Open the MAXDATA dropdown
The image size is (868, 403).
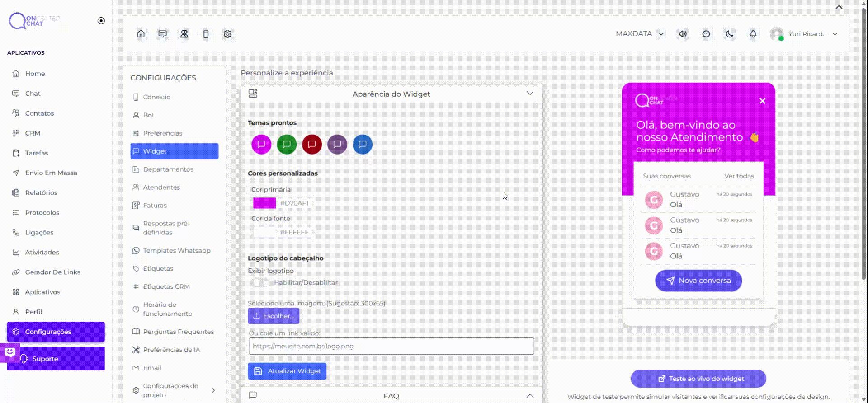(640, 34)
